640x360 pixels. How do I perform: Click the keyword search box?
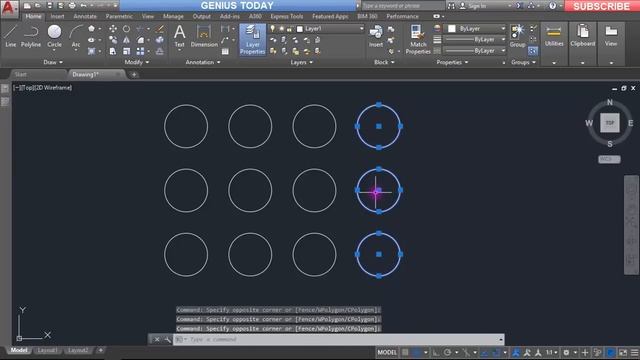pos(402,6)
